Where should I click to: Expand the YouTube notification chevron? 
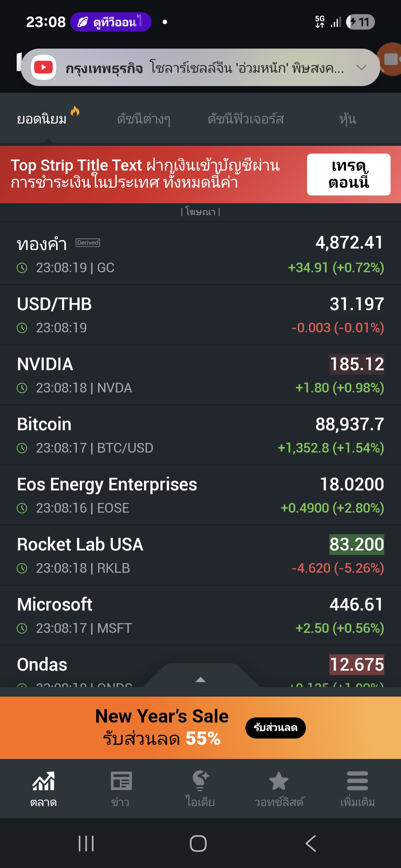pos(361,68)
